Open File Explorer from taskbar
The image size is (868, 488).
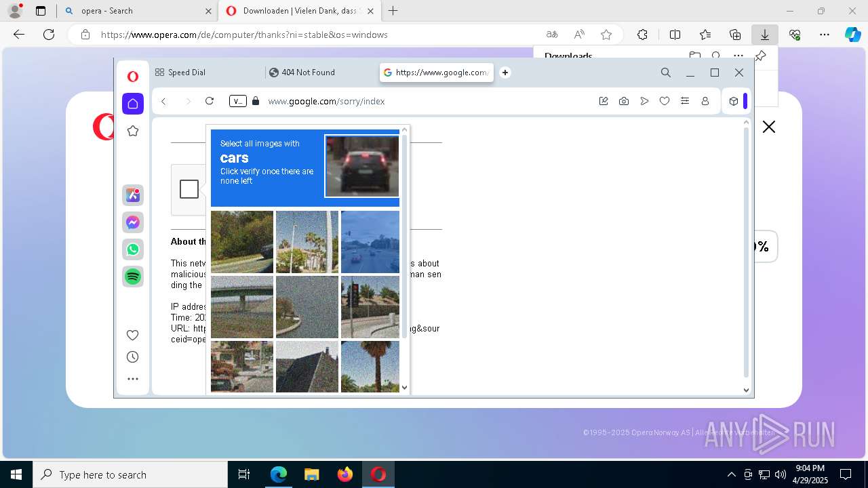pos(311,474)
